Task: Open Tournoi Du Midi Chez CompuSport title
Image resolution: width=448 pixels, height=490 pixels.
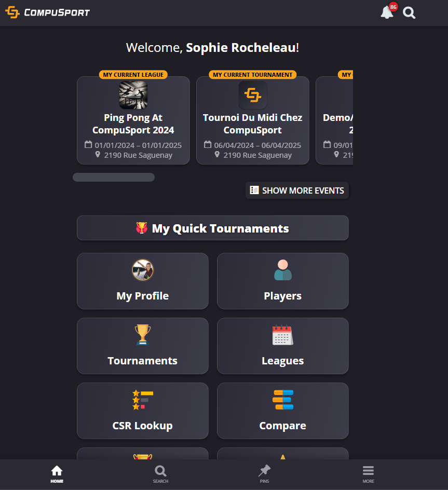Action: [253, 124]
